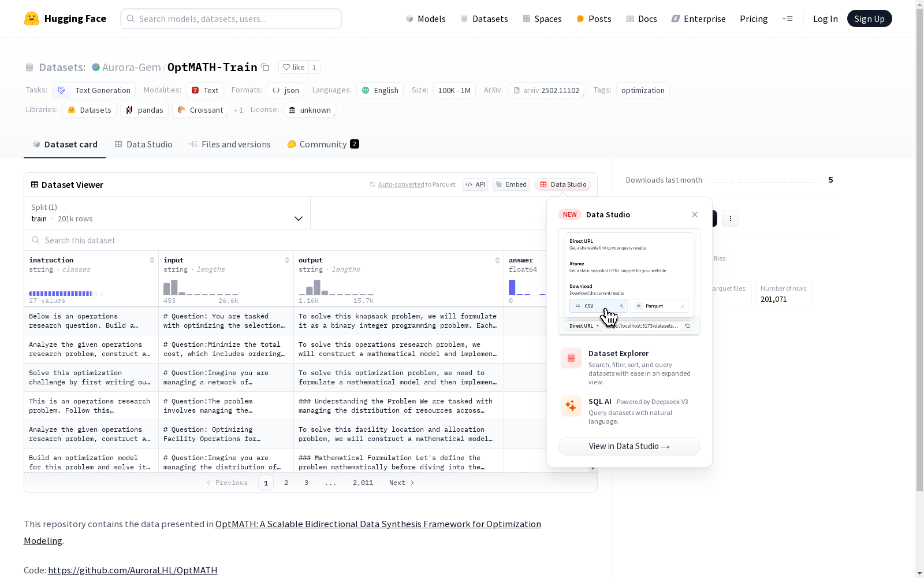Open the Files and versions tab
This screenshot has height=578, width=924.
click(x=230, y=144)
